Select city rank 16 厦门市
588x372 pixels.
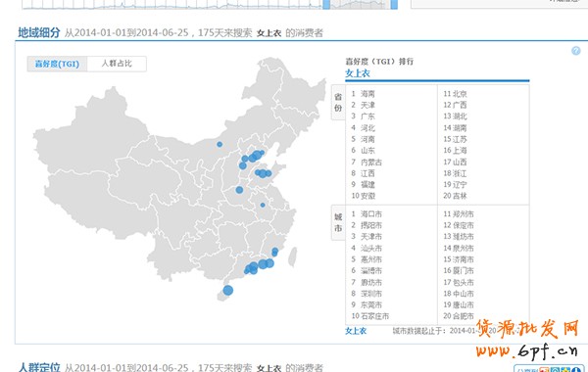(x=459, y=270)
